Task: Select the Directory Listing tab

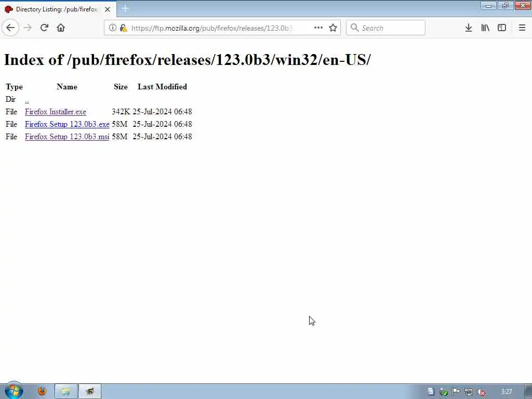Action: click(x=58, y=9)
